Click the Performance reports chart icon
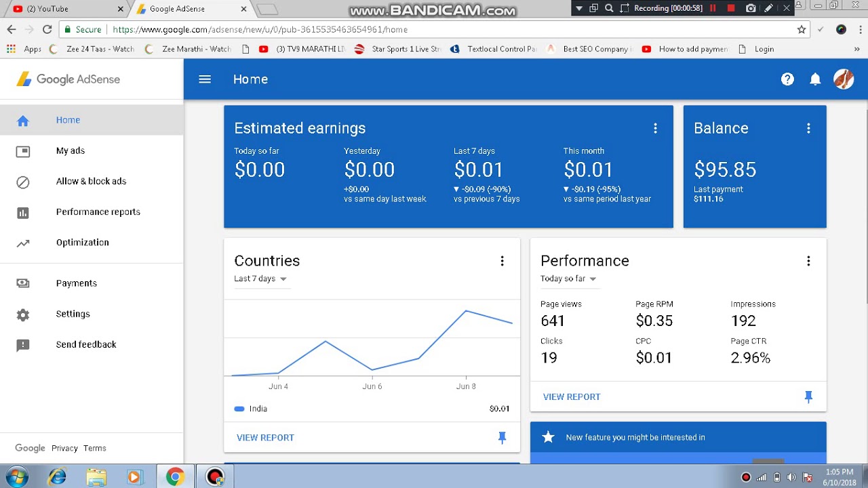 coord(23,213)
